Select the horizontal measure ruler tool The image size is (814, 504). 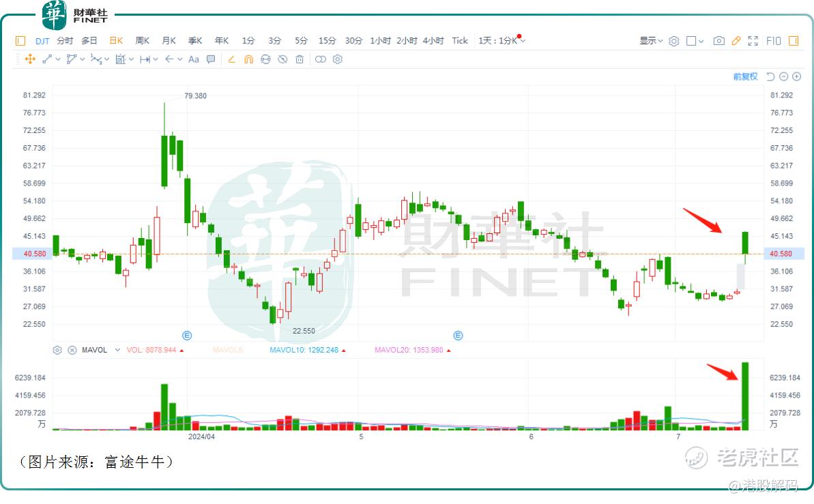[145, 59]
